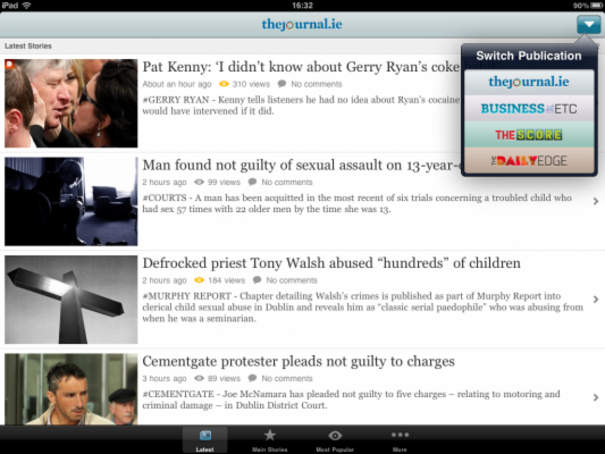Open the Main Stories star tab
605x454 pixels.
click(270, 440)
